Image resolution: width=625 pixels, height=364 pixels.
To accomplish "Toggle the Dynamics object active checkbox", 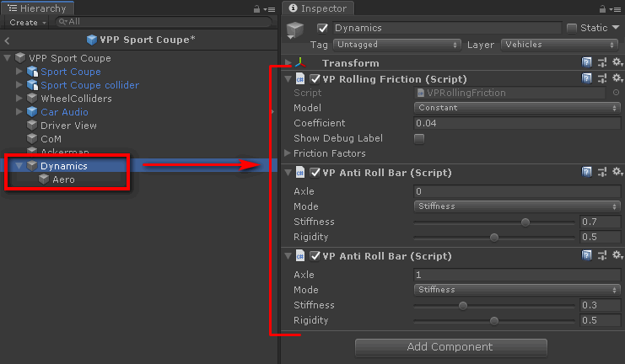I will click(x=322, y=28).
